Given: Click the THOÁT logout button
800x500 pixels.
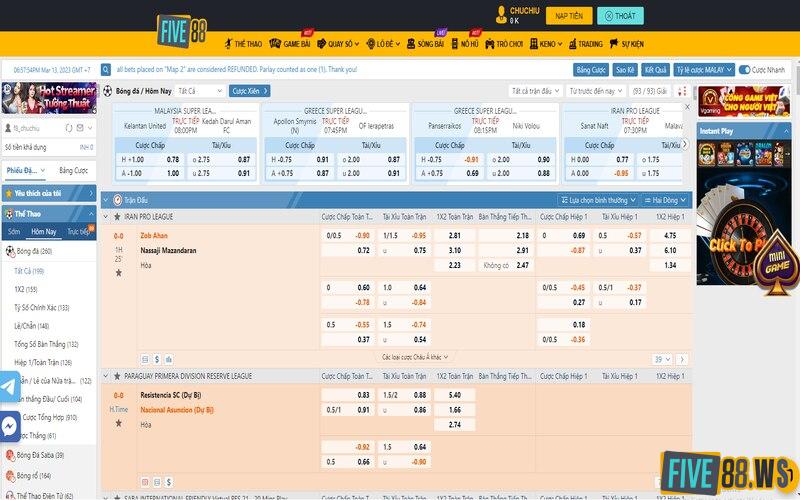Looking at the screenshot, I should coord(620,16).
